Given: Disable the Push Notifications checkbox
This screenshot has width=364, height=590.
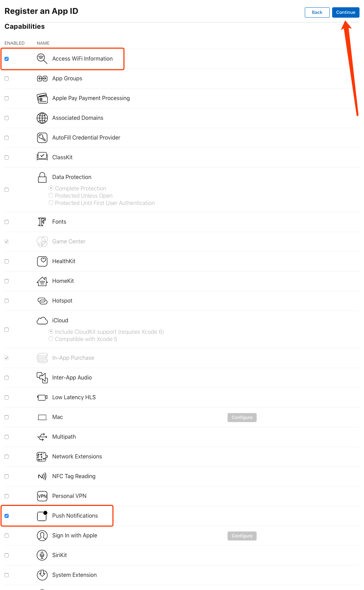Looking at the screenshot, I should pyautogui.click(x=7, y=516).
